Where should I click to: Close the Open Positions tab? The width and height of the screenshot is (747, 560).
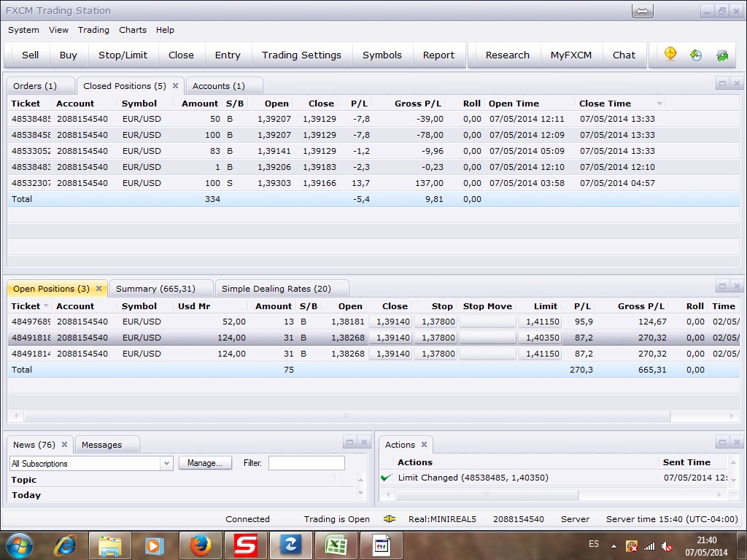(x=99, y=289)
